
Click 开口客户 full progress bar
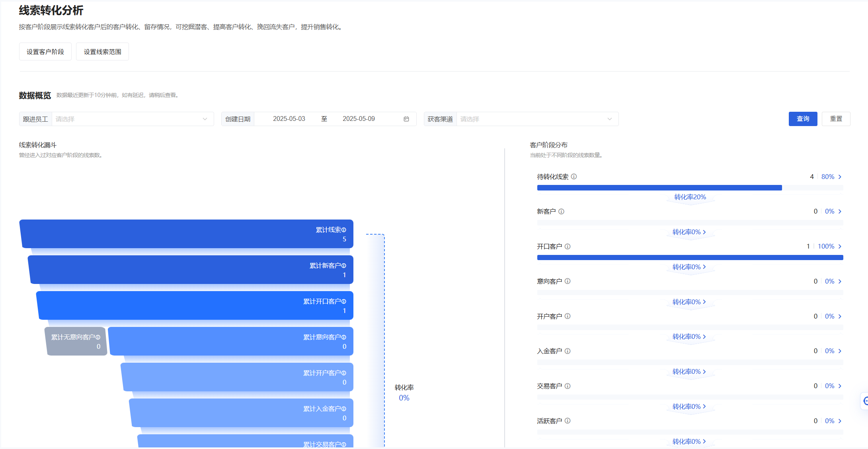(x=690, y=258)
